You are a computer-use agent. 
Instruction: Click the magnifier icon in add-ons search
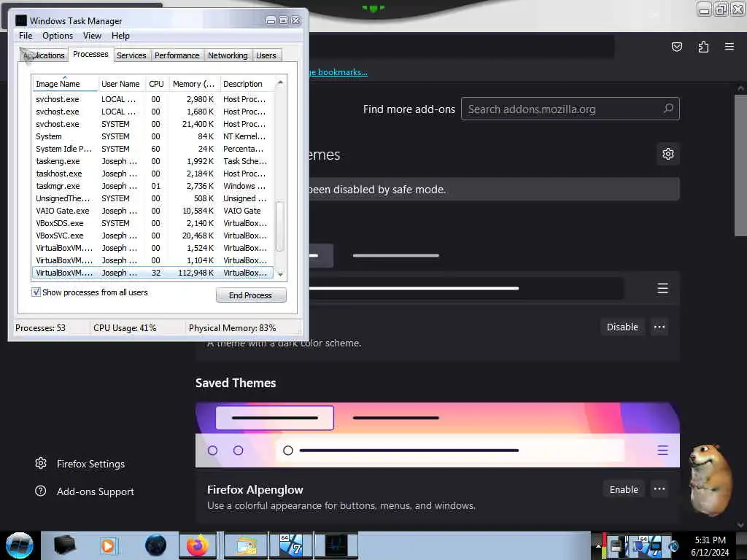tap(668, 109)
